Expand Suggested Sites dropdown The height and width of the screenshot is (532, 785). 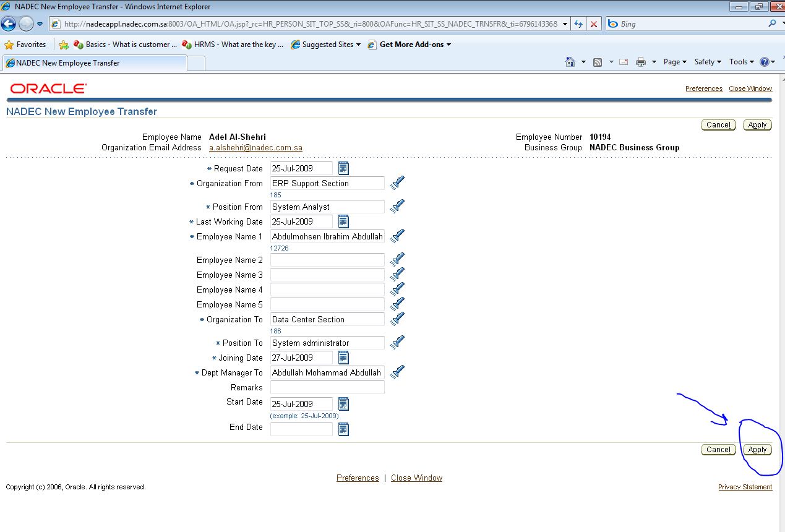[x=358, y=45]
